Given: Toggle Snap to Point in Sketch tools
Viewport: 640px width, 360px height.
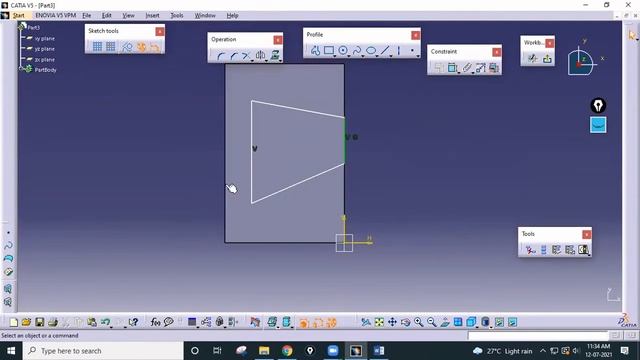Looking at the screenshot, I should tap(111, 47).
